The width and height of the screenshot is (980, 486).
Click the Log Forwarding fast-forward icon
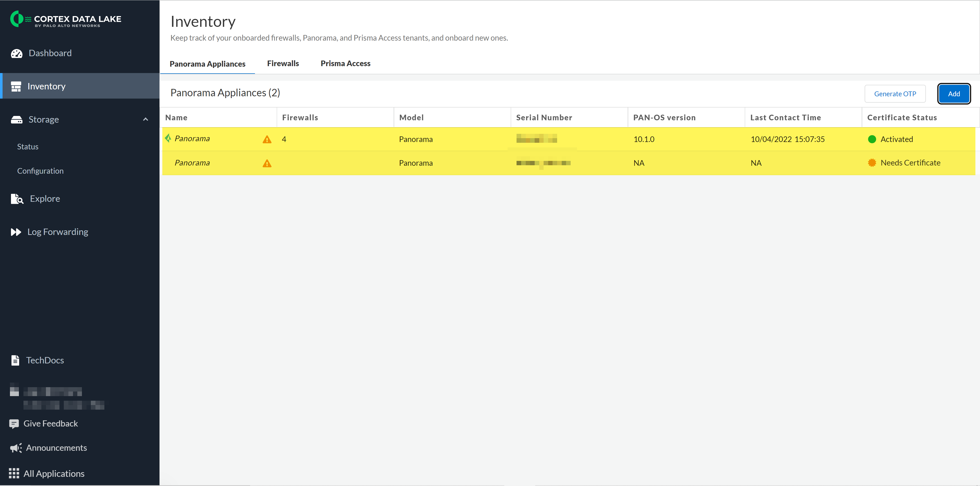(x=16, y=232)
